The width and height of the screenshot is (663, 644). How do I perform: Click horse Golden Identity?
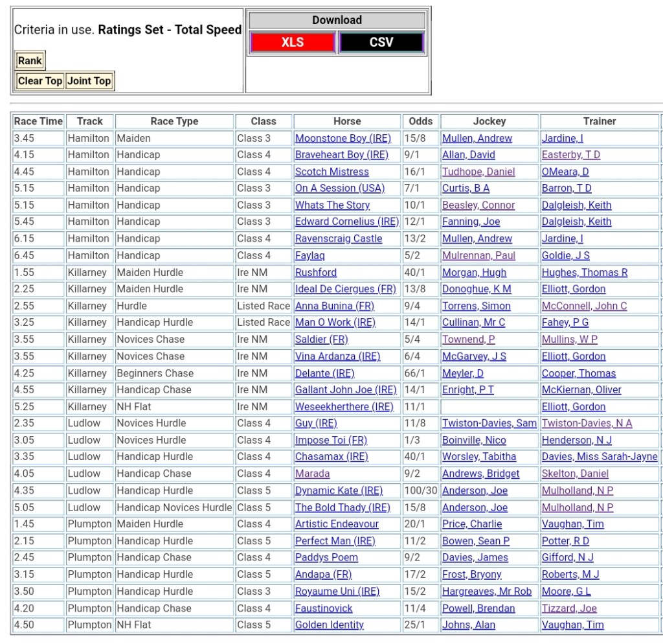point(330,625)
